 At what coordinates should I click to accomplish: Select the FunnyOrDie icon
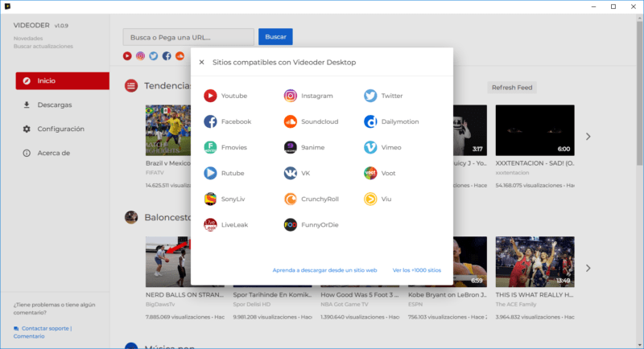291,224
